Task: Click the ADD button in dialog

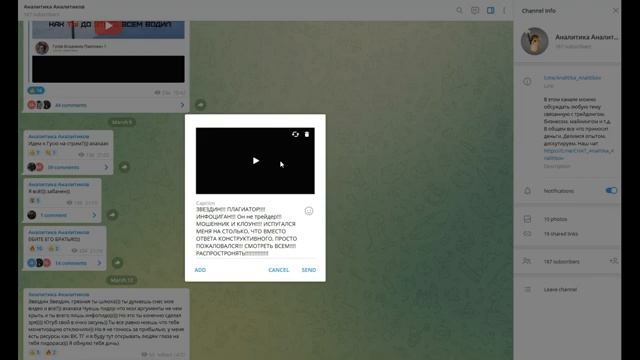Action: click(200, 270)
